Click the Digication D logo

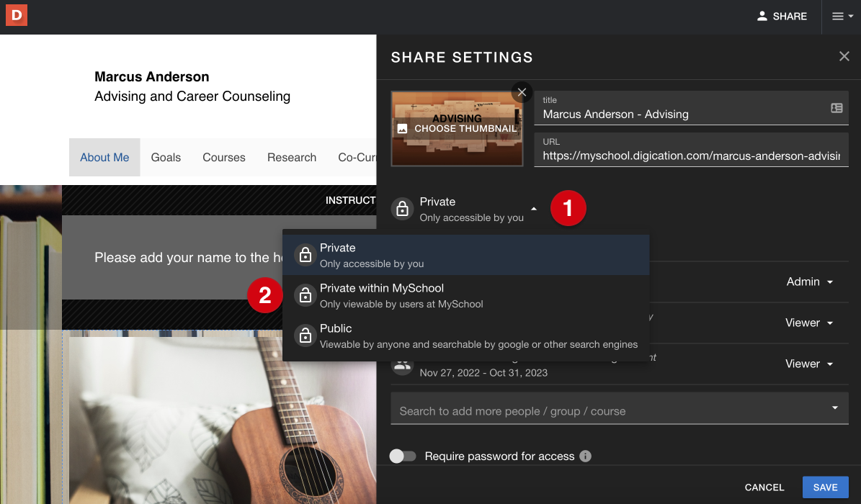point(17,15)
